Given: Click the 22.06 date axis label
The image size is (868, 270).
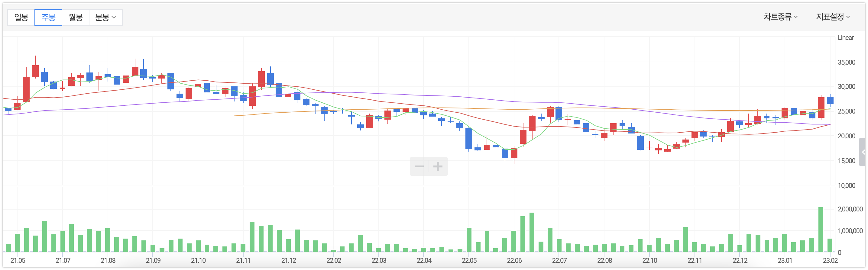Looking at the screenshot, I should click(x=514, y=261).
